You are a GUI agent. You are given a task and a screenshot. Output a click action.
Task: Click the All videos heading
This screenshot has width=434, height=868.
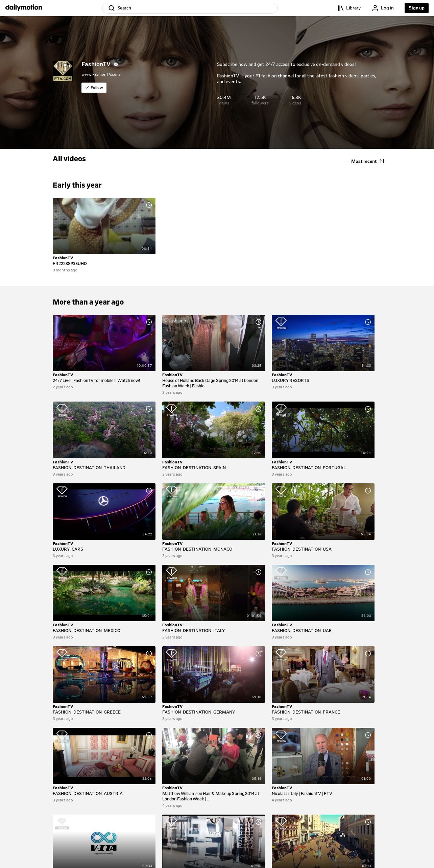69,159
